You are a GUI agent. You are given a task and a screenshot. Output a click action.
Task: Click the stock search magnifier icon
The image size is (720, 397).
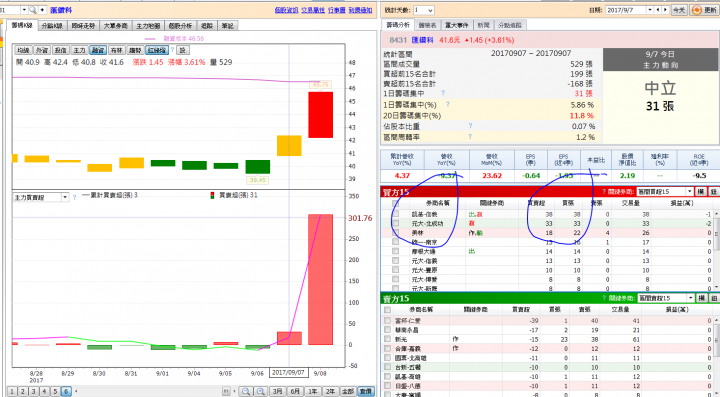[x=33, y=10]
